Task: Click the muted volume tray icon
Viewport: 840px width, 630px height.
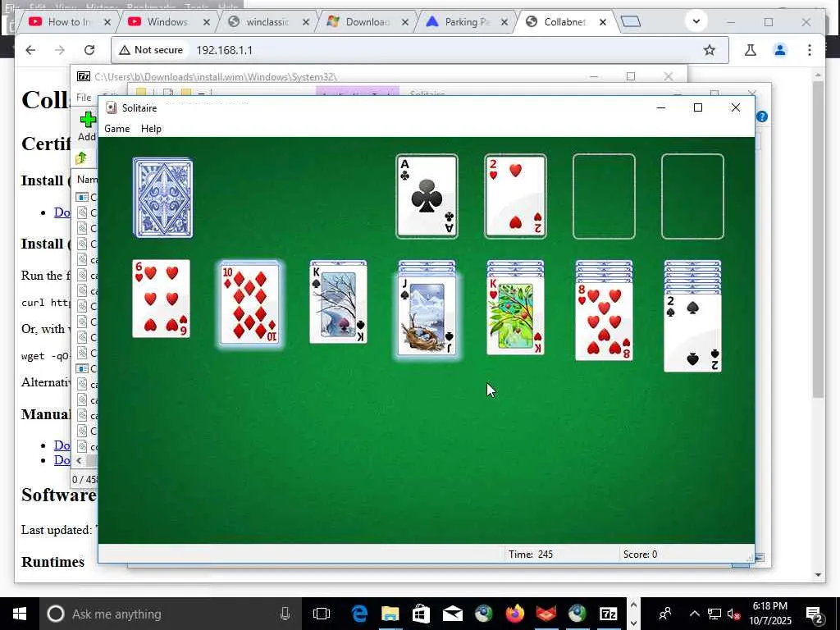Action: (734, 614)
